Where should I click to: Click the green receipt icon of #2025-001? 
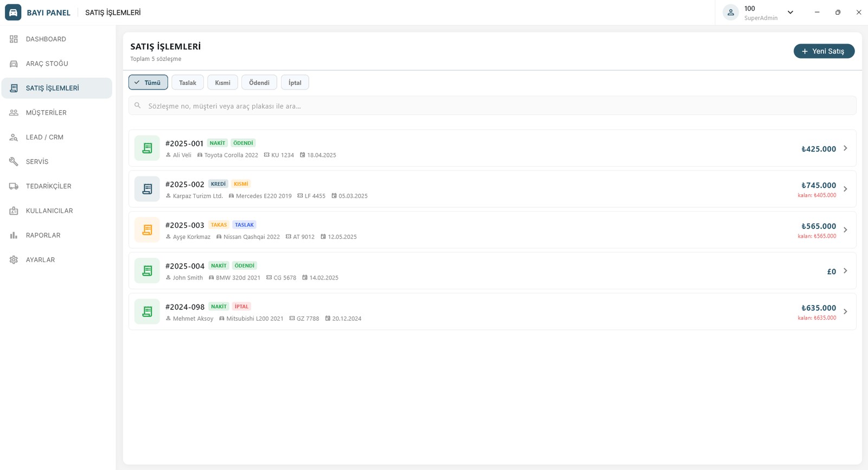(147, 148)
